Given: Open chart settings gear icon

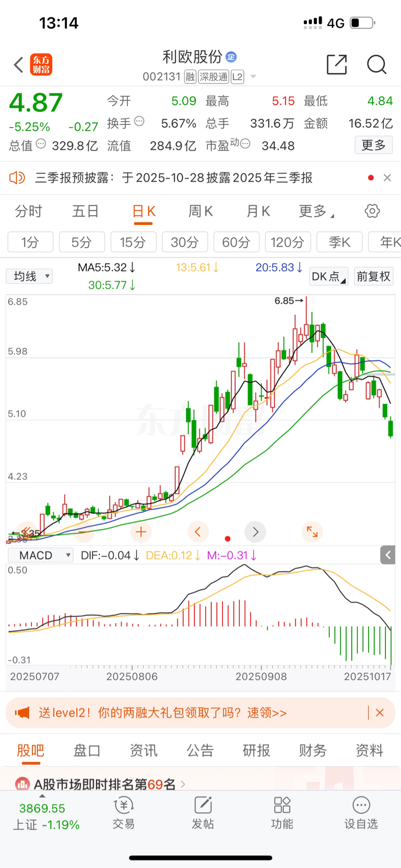Looking at the screenshot, I should coord(372,211).
